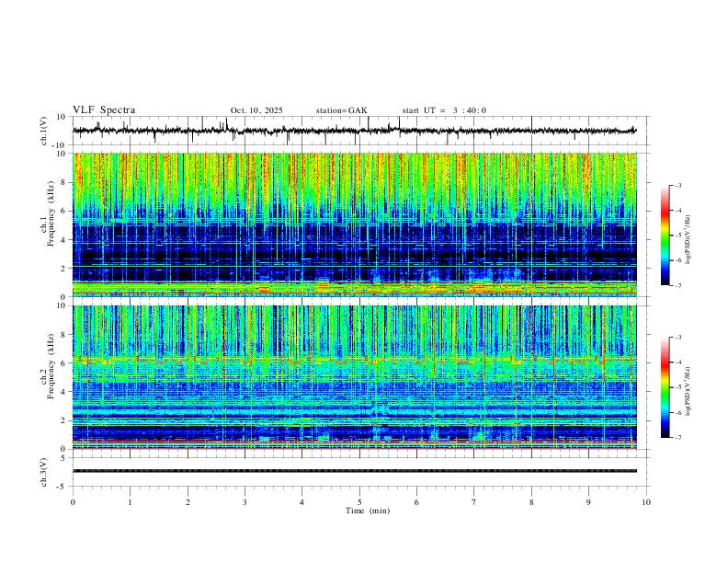Click the time axis tick label "1"

pos(130,502)
